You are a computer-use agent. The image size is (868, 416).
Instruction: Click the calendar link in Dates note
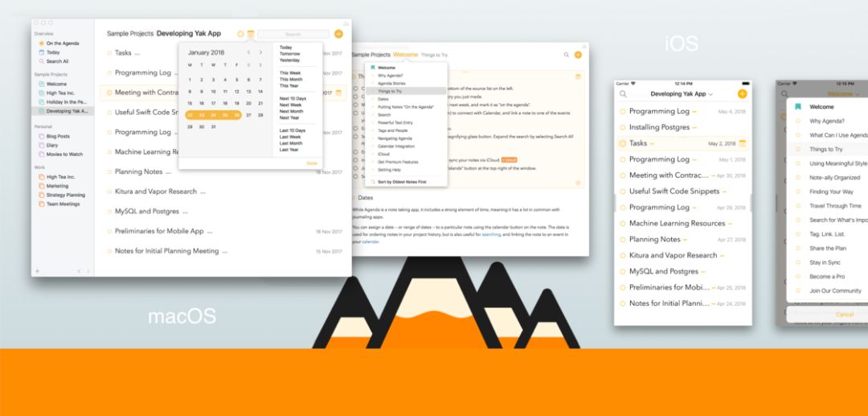coord(371,241)
